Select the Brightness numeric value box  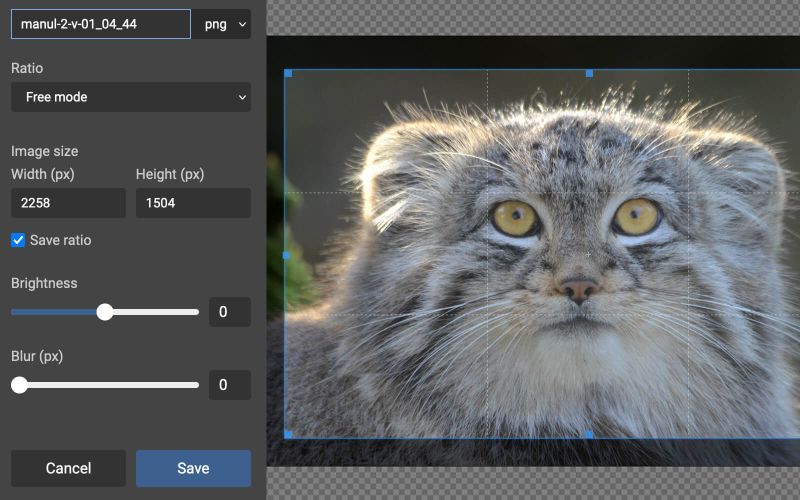[x=229, y=312]
